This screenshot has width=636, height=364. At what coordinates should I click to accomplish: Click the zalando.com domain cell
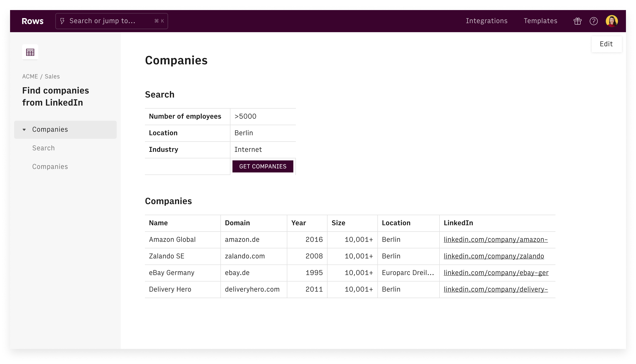pyautogui.click(x=254, y=256)
